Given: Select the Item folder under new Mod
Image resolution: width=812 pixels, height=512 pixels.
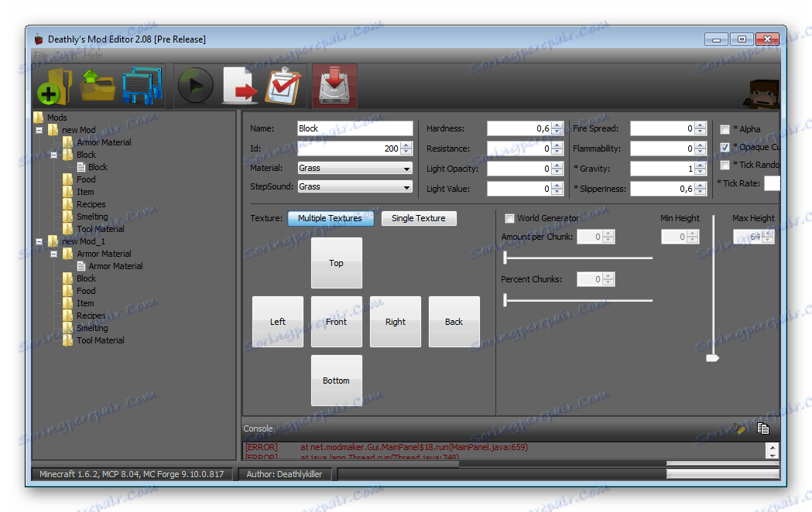Looking at the screenshot, I should pyautogui.click(x=85, y=192).
